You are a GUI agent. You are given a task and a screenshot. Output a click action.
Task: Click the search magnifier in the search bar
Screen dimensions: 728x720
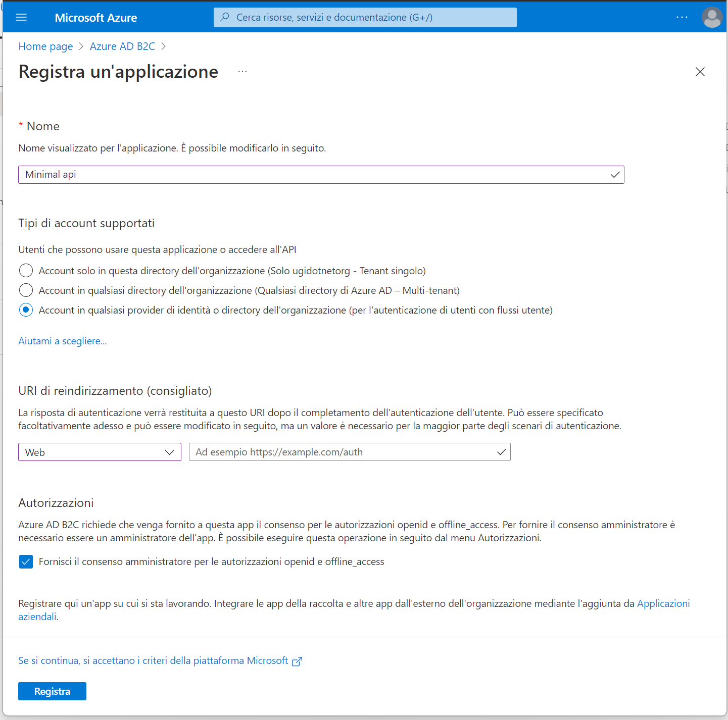(x=224, y=17)
